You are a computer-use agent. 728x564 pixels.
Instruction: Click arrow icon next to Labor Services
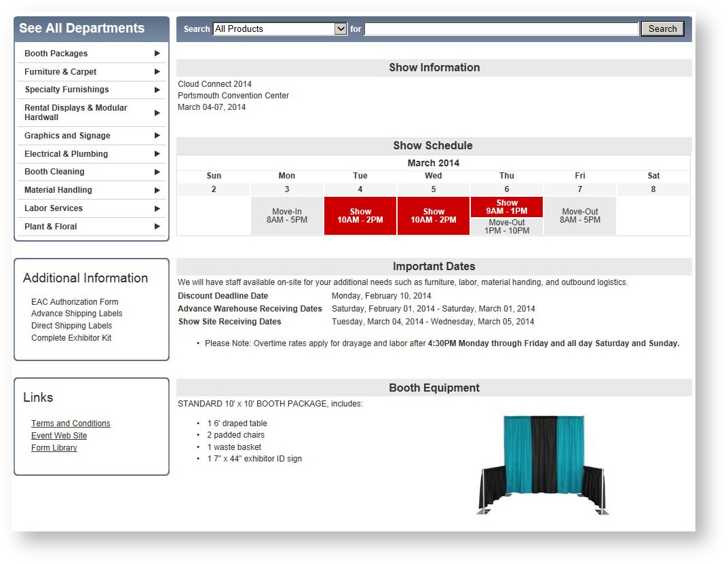coord(157,209)
